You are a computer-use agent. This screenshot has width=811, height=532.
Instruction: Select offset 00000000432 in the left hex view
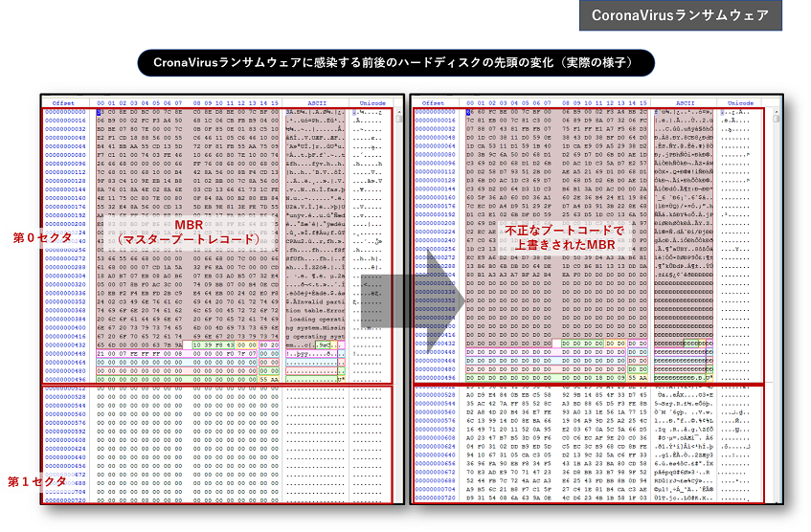[x=65, y=344]
